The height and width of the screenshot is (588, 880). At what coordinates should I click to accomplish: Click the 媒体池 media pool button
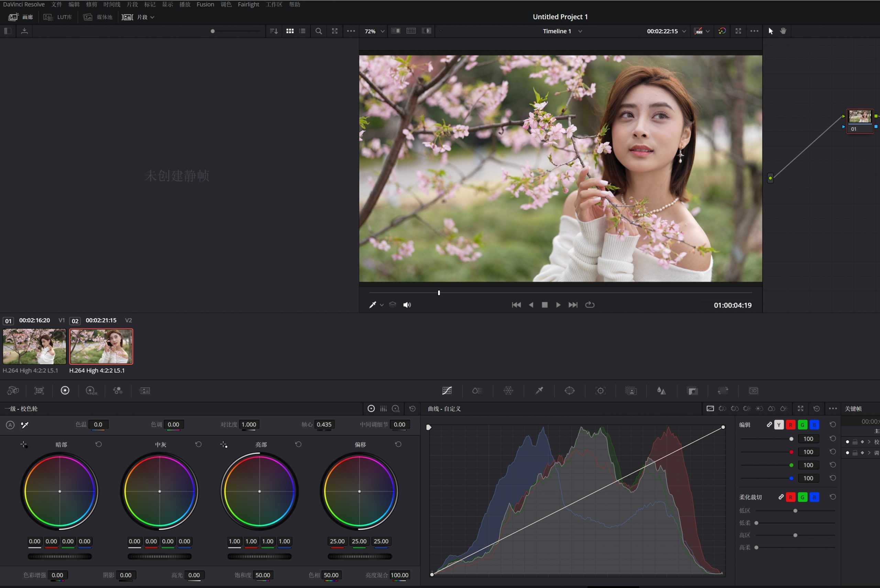[98, 17]
